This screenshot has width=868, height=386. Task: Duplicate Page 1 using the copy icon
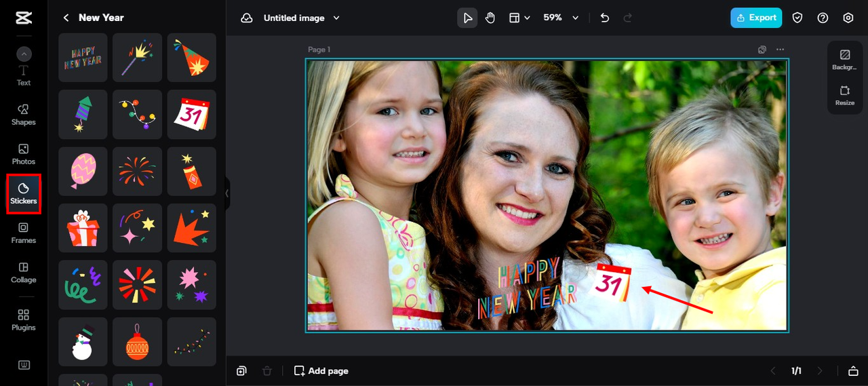pyautogui.click(x=762, y=50)
